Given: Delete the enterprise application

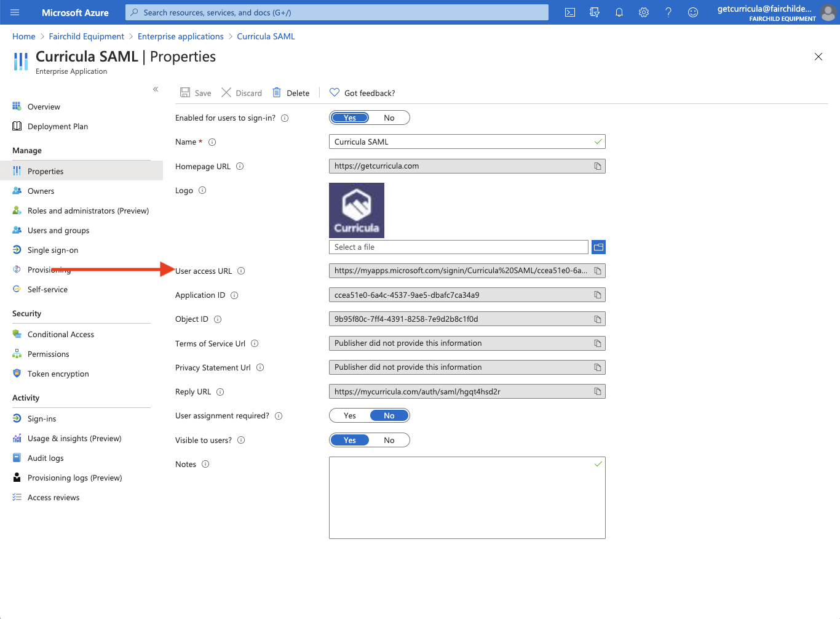Looking at the screenshot, I should 291,93.
